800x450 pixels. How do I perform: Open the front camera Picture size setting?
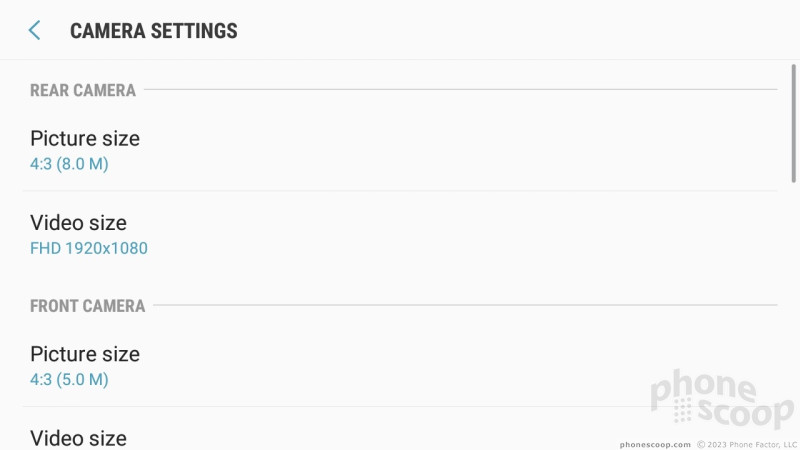click(x=400, y=366)
